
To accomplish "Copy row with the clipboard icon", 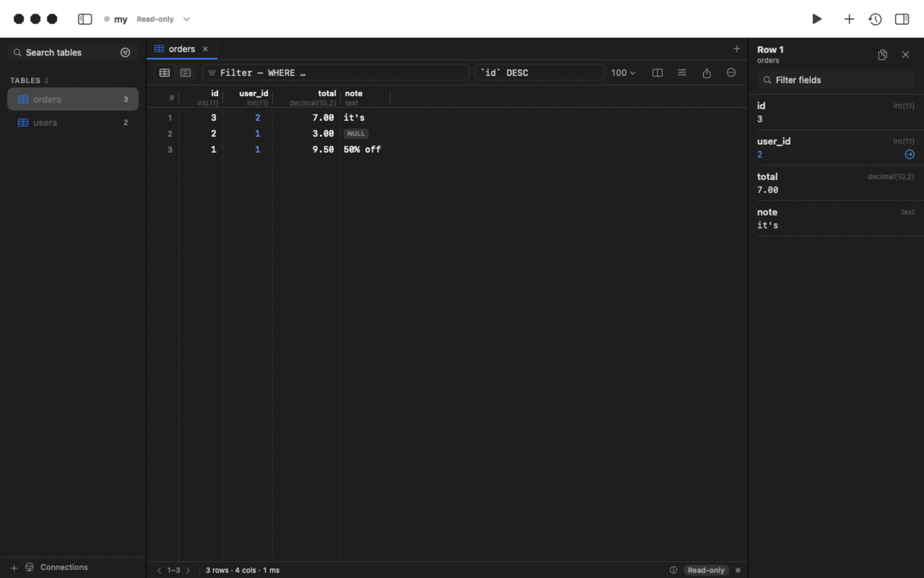I will point(882,55).
